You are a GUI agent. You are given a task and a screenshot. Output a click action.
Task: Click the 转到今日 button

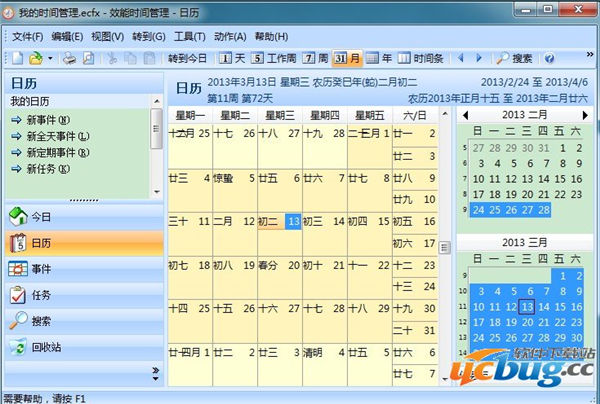188,59
